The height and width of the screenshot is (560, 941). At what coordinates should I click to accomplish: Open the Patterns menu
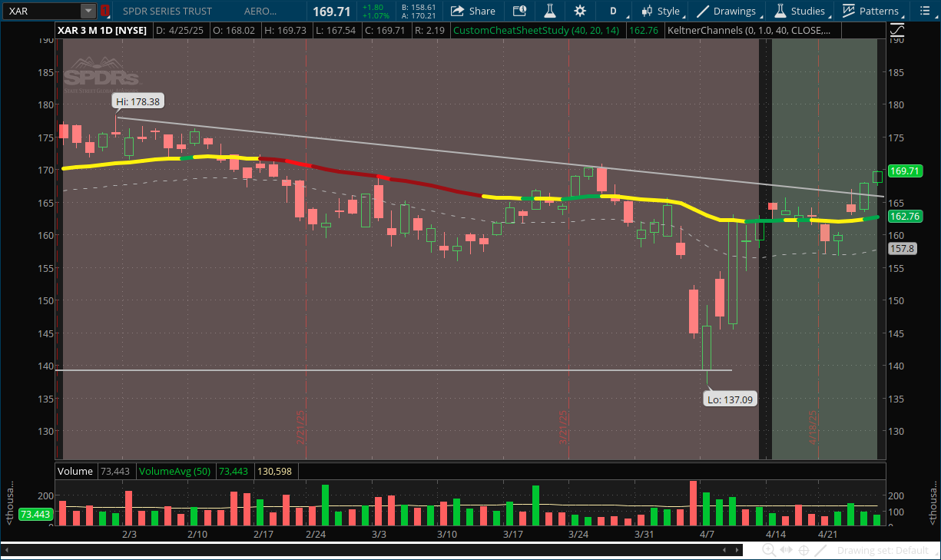pos(873,11)
